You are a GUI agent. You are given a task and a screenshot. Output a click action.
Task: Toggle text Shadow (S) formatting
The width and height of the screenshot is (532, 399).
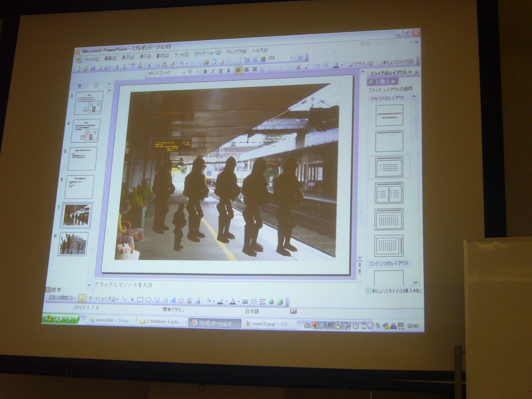[x=229, y=70]
